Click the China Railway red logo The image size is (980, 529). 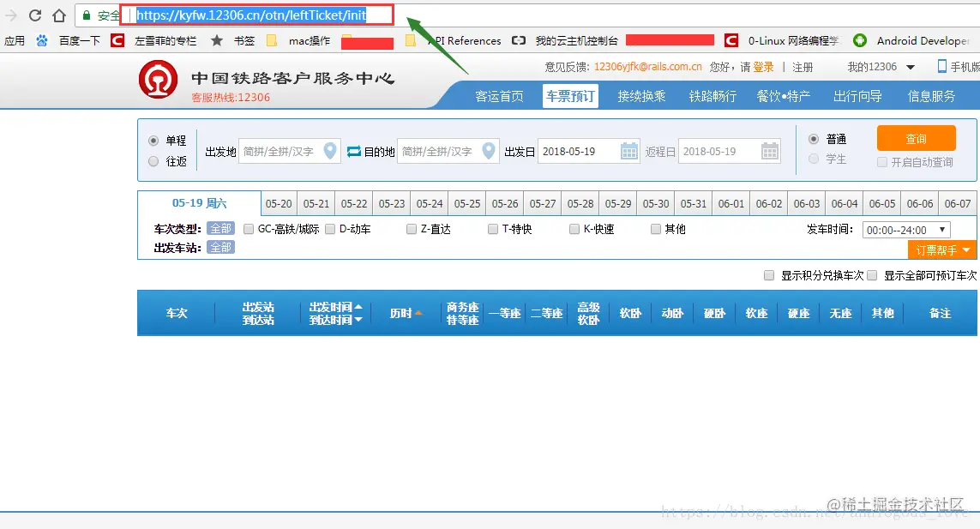point(158,80)
